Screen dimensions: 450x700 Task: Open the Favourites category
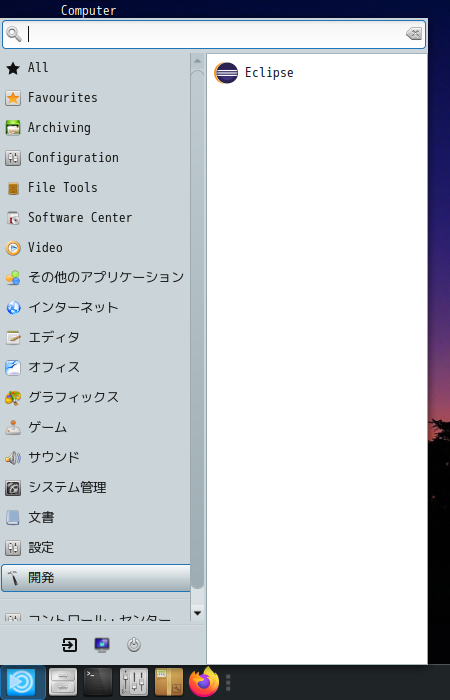click(x=95, y=98)
